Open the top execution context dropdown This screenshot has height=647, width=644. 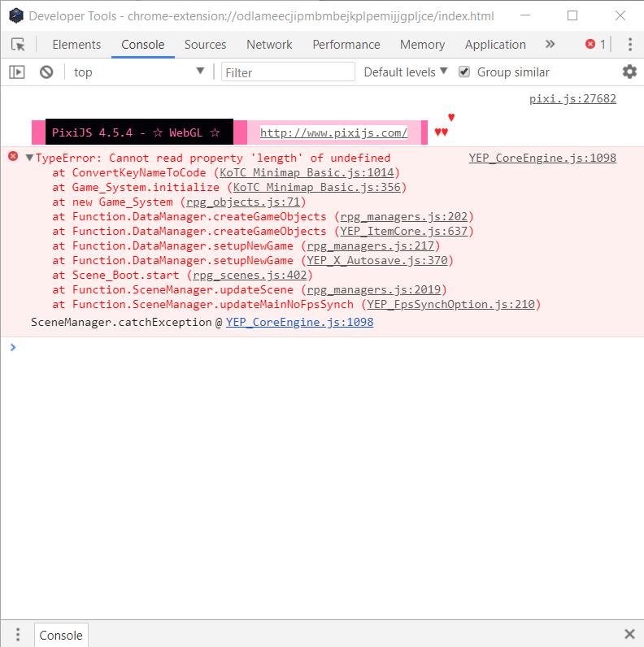pos(138,72)
